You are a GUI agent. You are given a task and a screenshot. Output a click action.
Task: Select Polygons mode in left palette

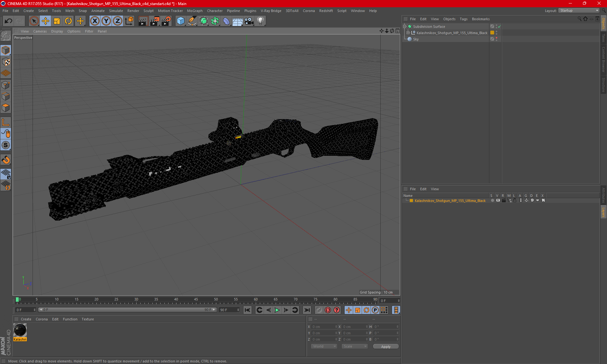[6, 108]
